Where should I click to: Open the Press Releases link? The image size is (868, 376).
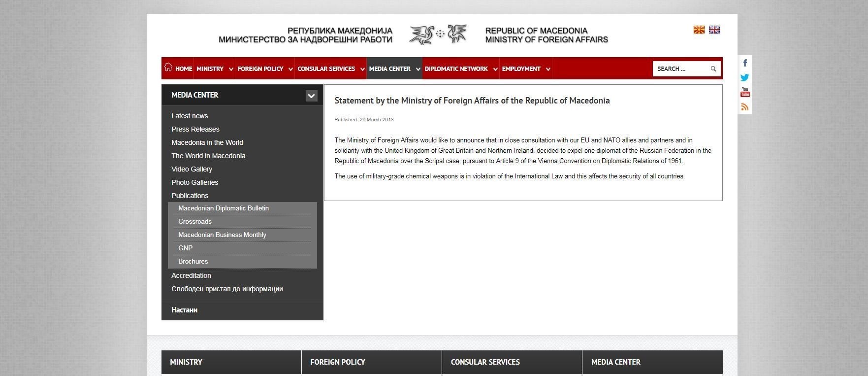[195, 129]
